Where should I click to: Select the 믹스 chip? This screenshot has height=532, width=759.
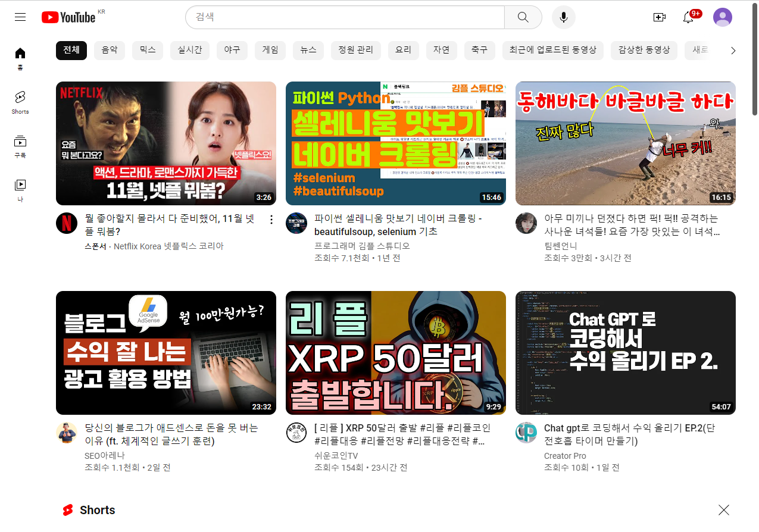click(148, 50)
